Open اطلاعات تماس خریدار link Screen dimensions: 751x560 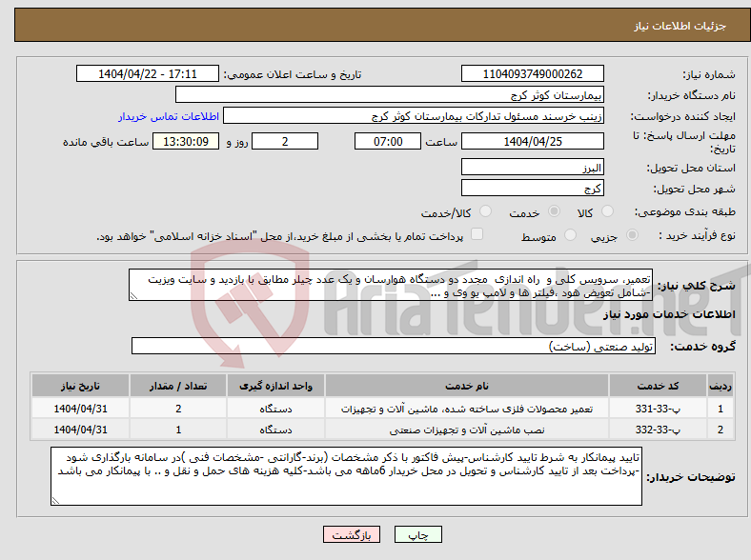click(x=169, y=116)
